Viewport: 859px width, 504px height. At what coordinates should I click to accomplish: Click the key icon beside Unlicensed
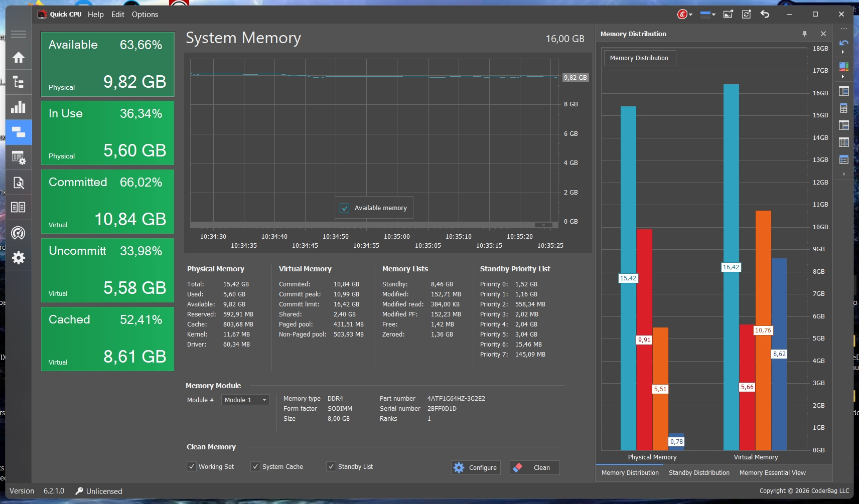point(79,491)
